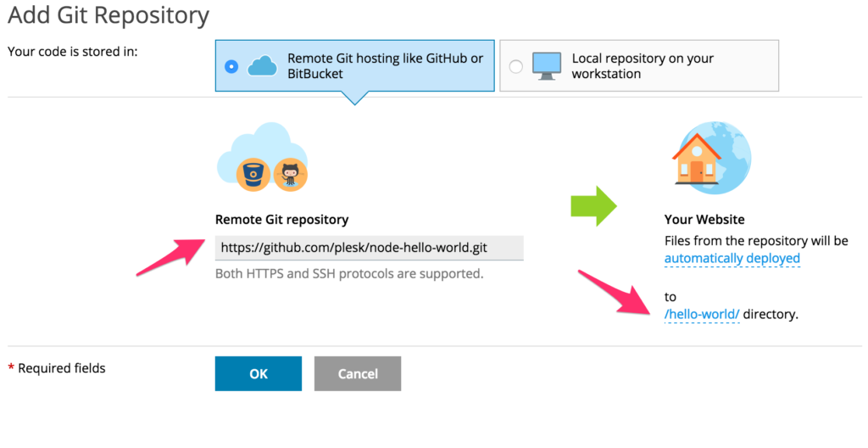Click the Remote Git repository label

pos(281,220)
